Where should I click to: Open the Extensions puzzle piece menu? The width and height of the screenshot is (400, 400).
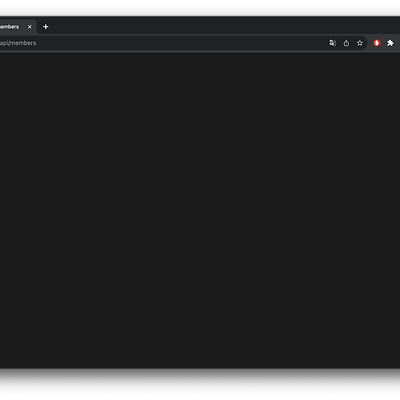pyautogui.click(x=390, y=43)
